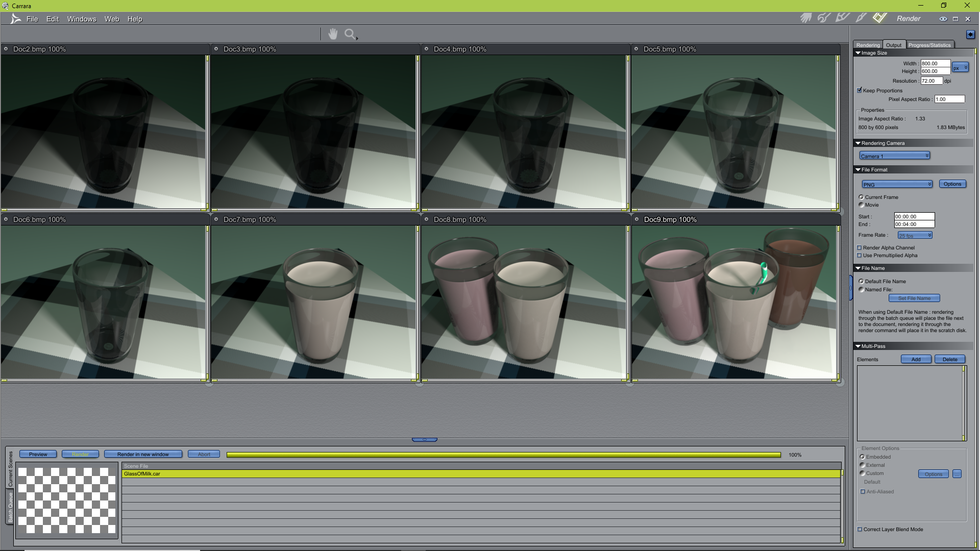Click the Add multi-pass element button

click(916, 359)
